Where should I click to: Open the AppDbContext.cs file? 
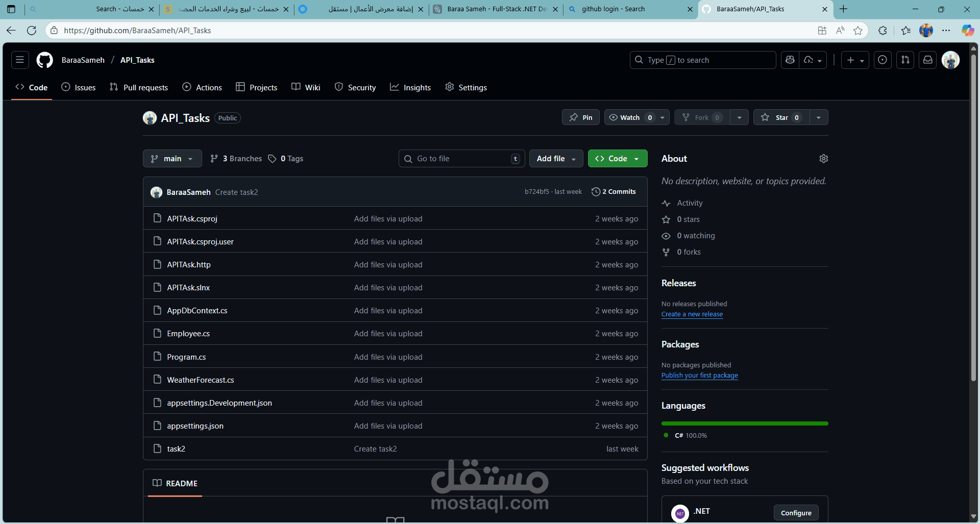pos(197,310)
